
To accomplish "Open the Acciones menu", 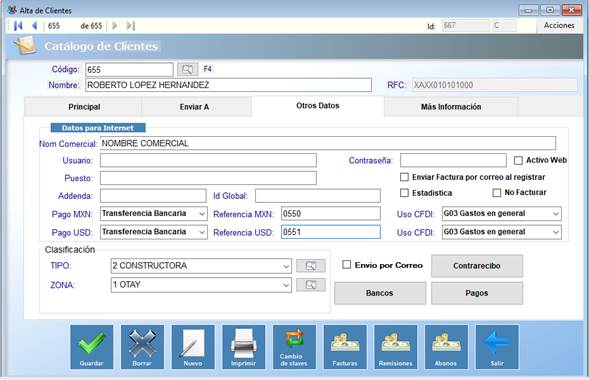I will (x=559, y=26).
